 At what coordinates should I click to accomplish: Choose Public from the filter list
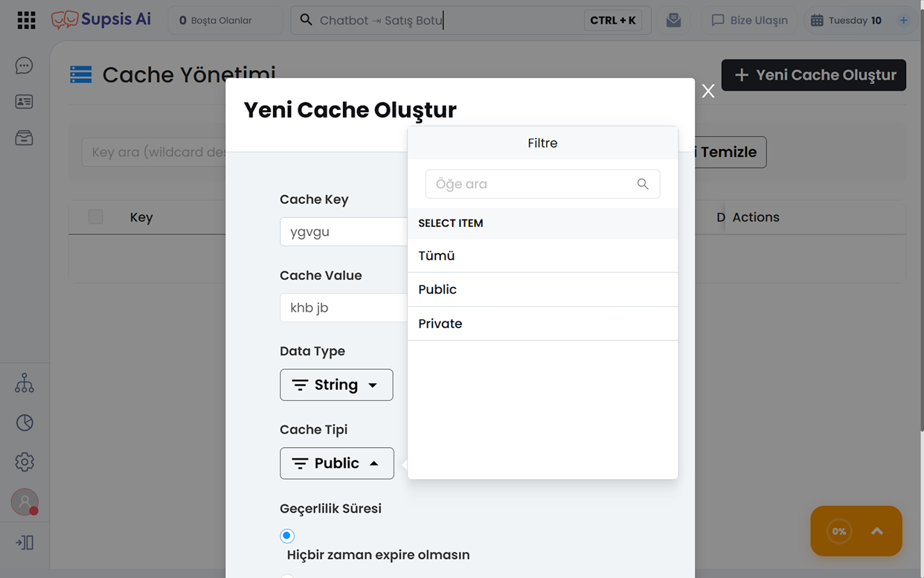coord(542,290)
